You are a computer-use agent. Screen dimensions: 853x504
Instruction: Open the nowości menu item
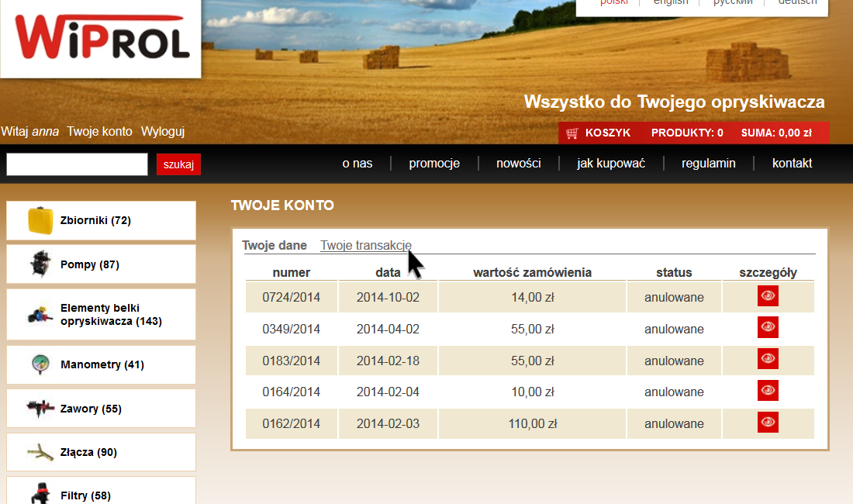click(519, 163)
